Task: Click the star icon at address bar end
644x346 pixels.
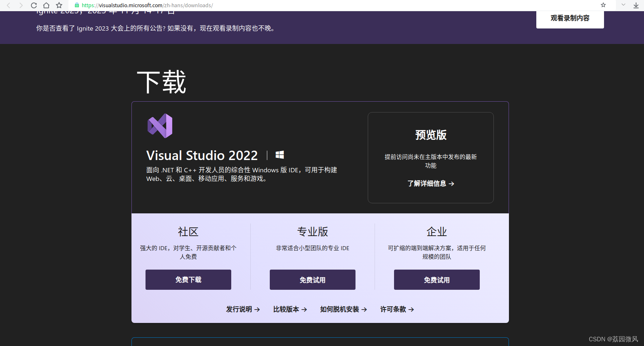Action: click(x=603, y=5)
